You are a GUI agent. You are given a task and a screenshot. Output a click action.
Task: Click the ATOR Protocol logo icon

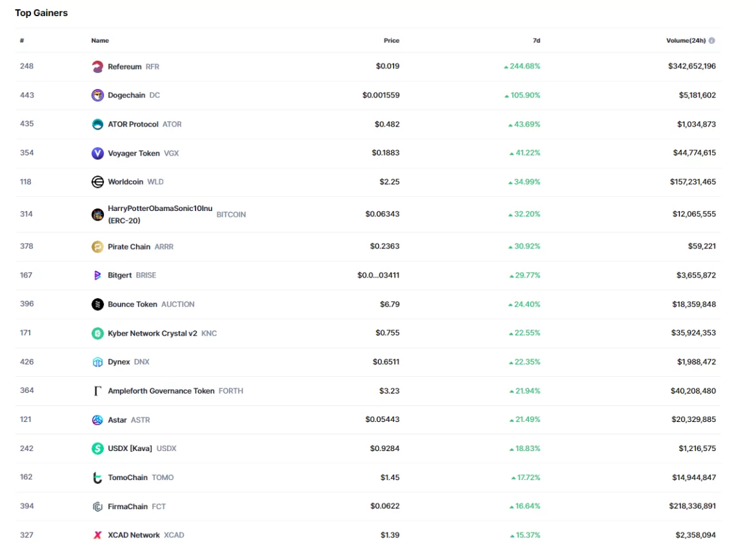point(97,125)
